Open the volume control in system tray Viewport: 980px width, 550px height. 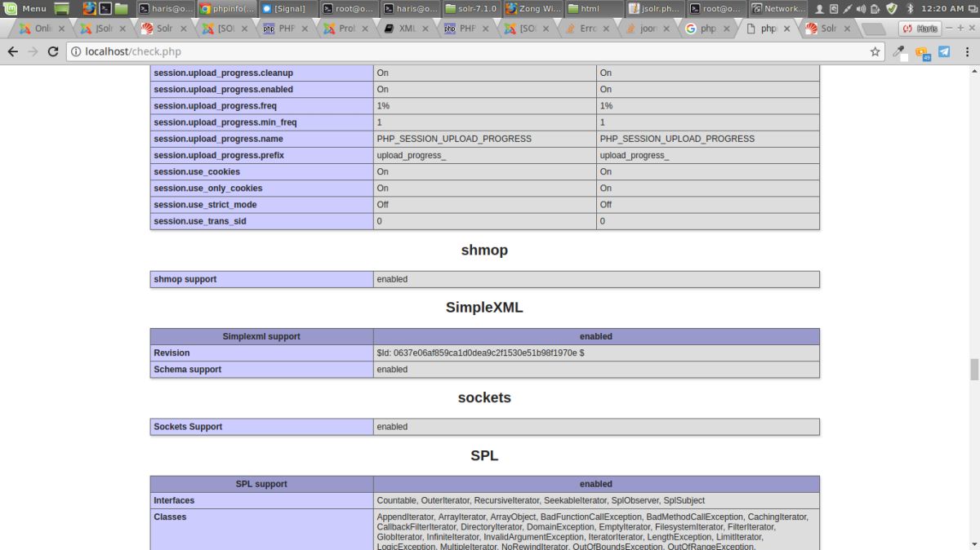[x=861, y=9]
